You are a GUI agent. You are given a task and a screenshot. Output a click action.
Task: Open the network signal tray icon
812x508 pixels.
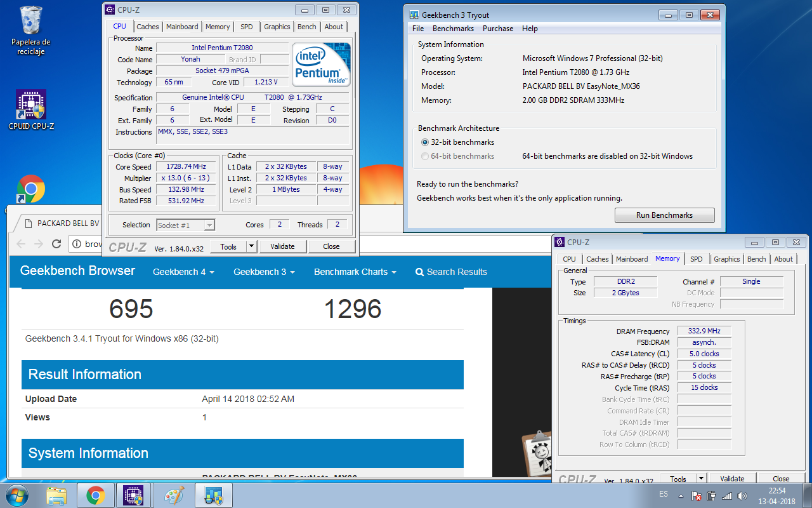[727, 496]
